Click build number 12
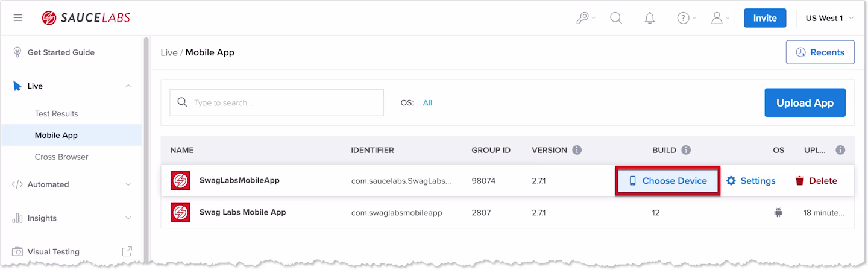Image resolution: width=868 pixels, height=270 pixels. tap(656, 213)
